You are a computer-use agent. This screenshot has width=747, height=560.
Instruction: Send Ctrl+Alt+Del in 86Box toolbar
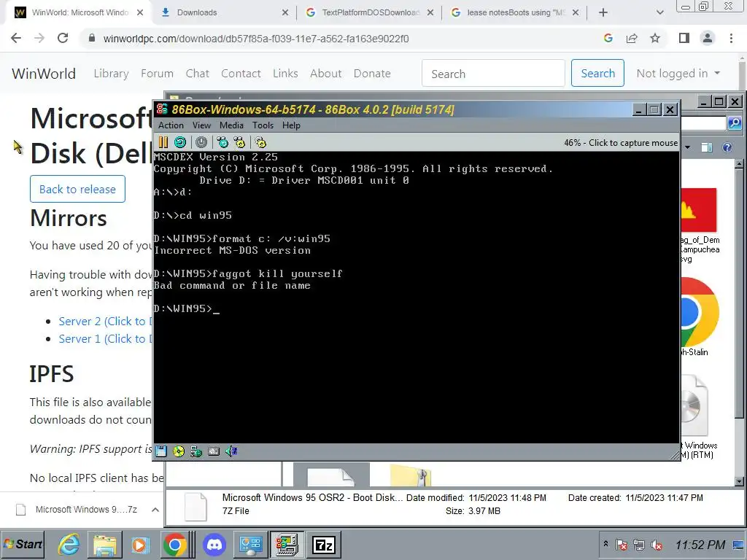[222, 142]
